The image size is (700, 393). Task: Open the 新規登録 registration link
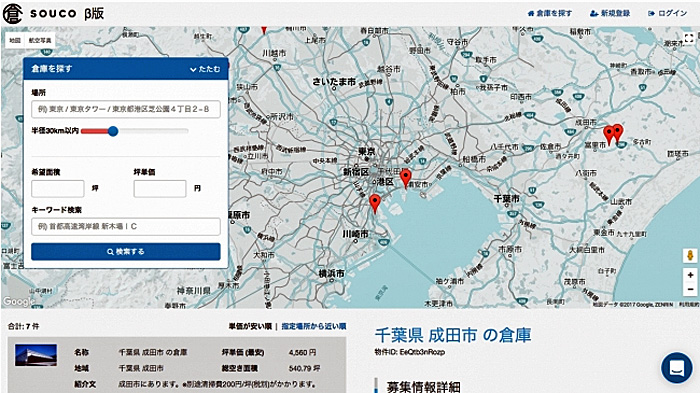click(x=610, y=13)
